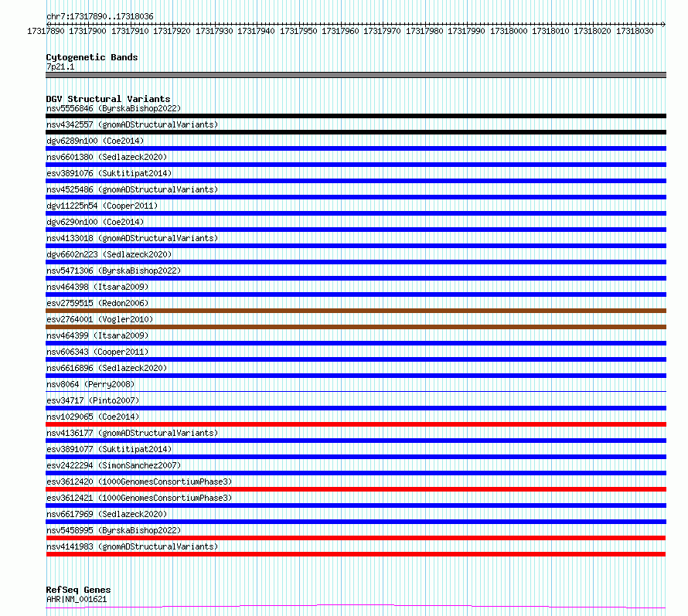Viewport: 688px width, 616px height.
Task: Click variant label nsv5556846 (ByrskaBishop2022)
Action: (x=114, y=108)
